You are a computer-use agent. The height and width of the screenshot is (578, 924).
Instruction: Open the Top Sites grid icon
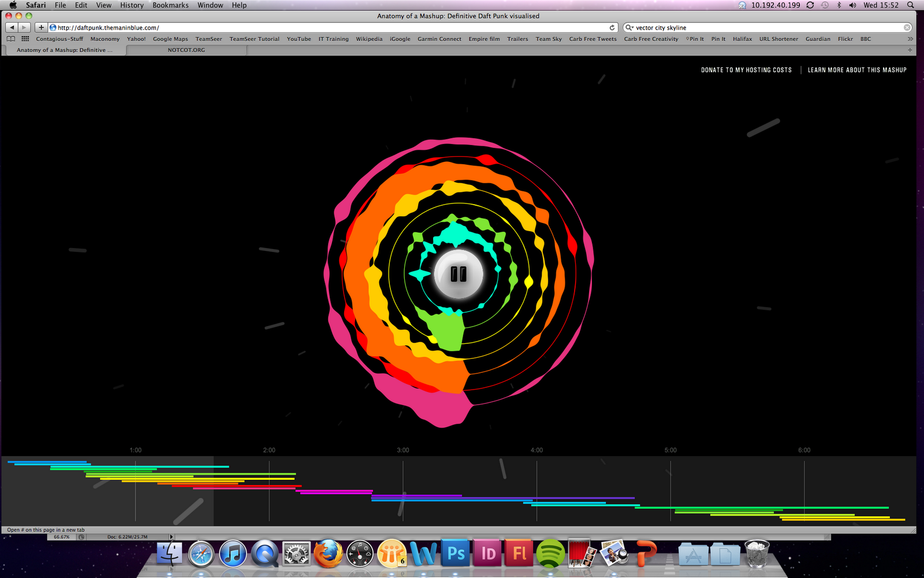pos(25,39)
